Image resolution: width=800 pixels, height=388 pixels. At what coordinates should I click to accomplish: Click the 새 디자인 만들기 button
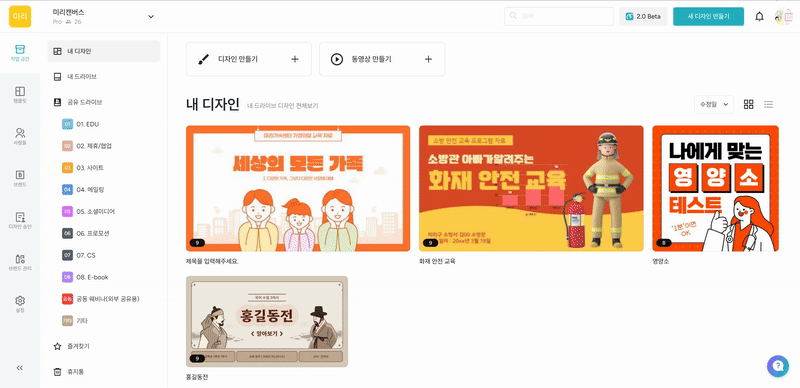708,16
